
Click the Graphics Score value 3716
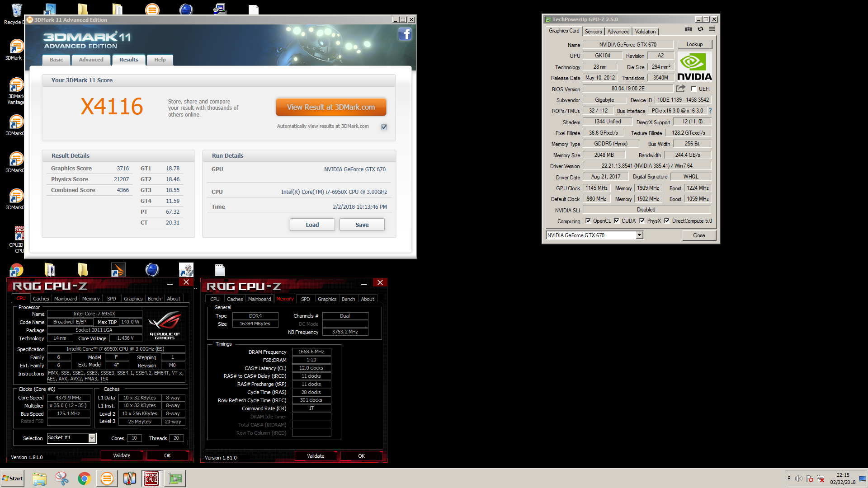click(123, 169)
